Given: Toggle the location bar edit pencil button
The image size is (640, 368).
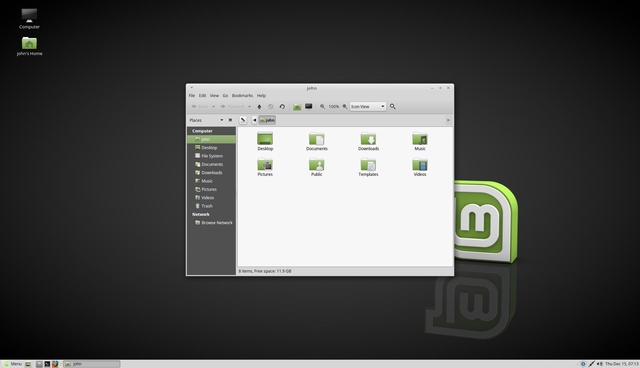Looking at the screenshot, I should point(243,120).
